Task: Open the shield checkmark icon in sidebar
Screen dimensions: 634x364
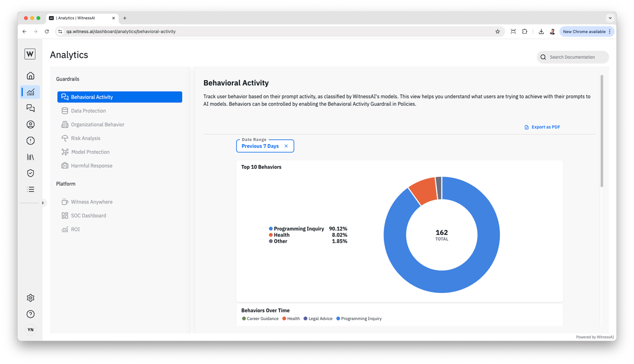Action: (30, 173)
